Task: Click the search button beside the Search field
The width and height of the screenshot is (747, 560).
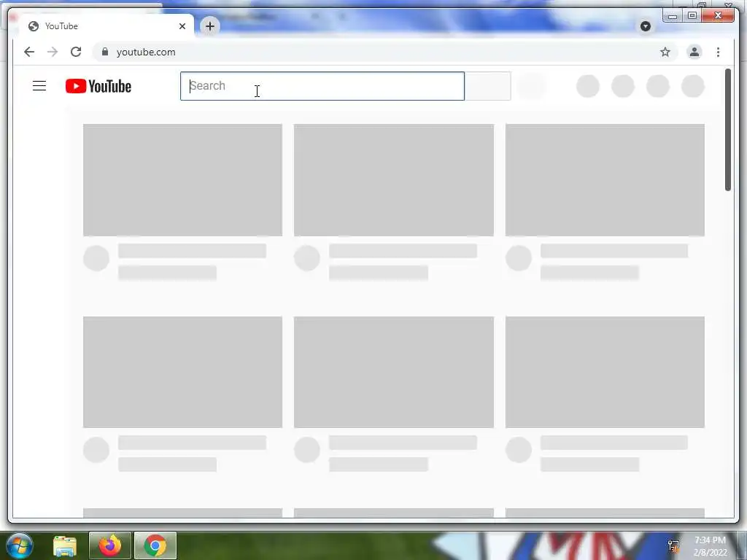Action: pos(488,86)
